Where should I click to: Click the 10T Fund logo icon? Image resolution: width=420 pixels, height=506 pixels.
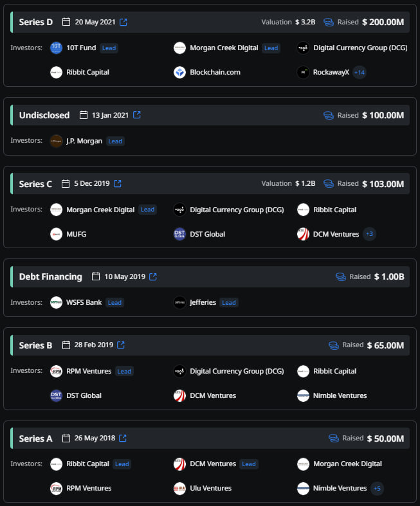coord(56,48)
